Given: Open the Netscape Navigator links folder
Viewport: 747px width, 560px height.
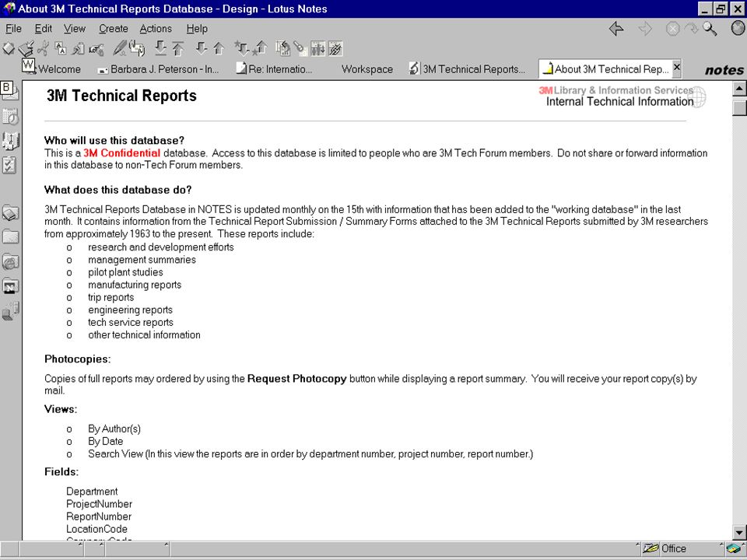Looking at the screenshot, I should click(x=10, y=286).
